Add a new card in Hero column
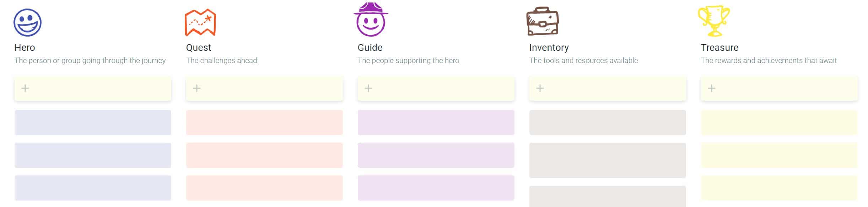868x207 pixels. coord(93,88)
